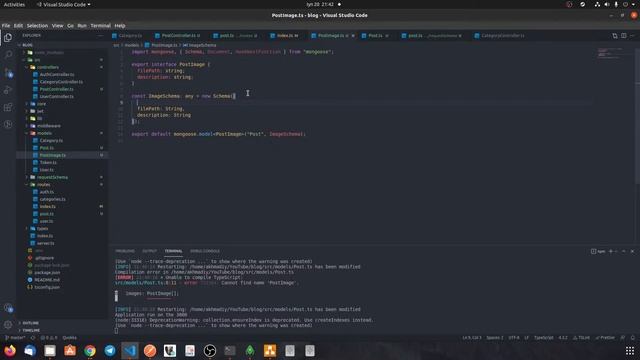Open notifications bell in the status bar

[x=633, y=338]
